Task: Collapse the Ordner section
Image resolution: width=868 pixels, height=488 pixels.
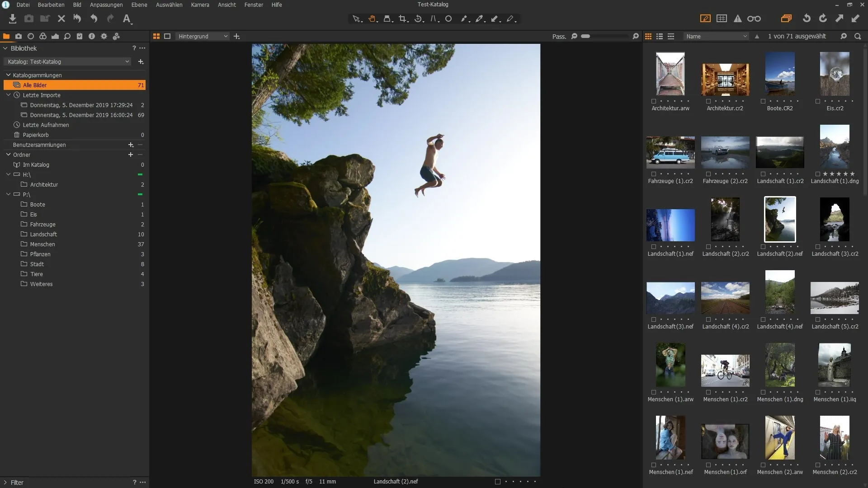Action: 8,155
